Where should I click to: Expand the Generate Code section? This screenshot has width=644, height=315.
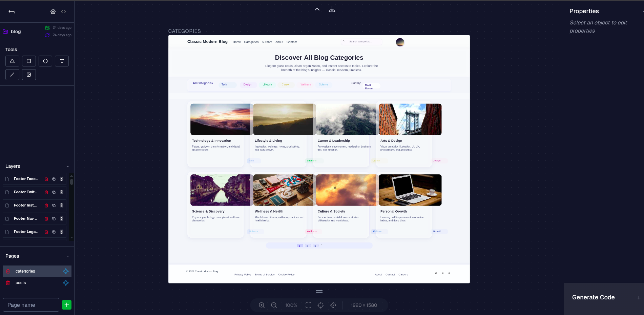[x=639, y=298]
